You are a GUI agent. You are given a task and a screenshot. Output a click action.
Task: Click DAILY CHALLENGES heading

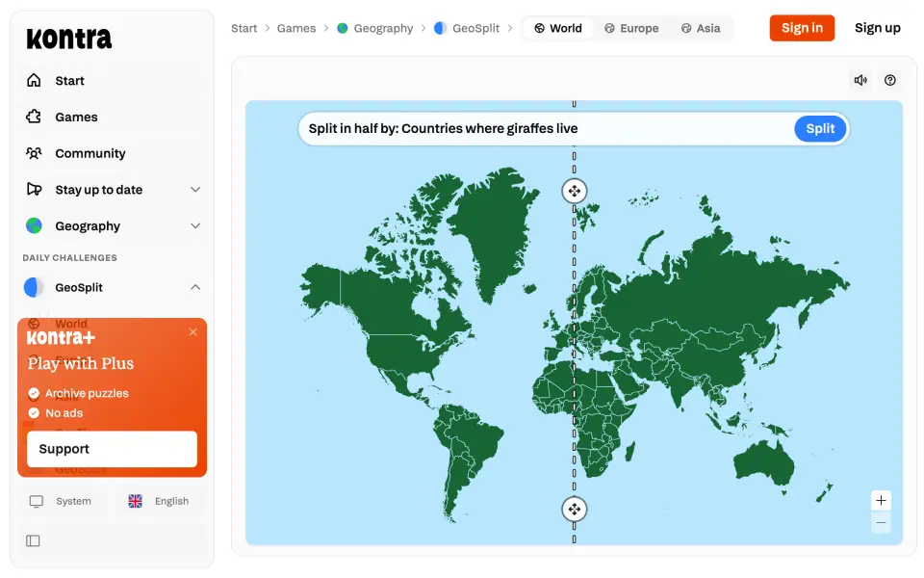(x=69, y=258)
